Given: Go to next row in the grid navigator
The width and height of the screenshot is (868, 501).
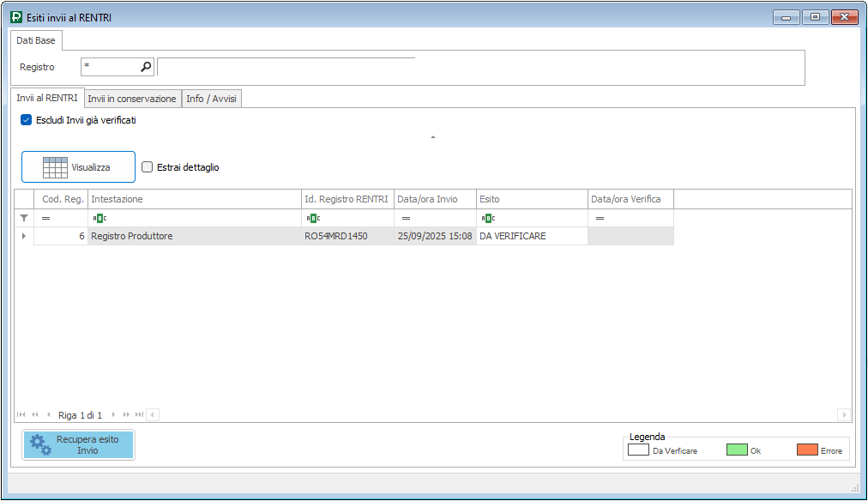Looking at the screenshot, I should (113, 415).
